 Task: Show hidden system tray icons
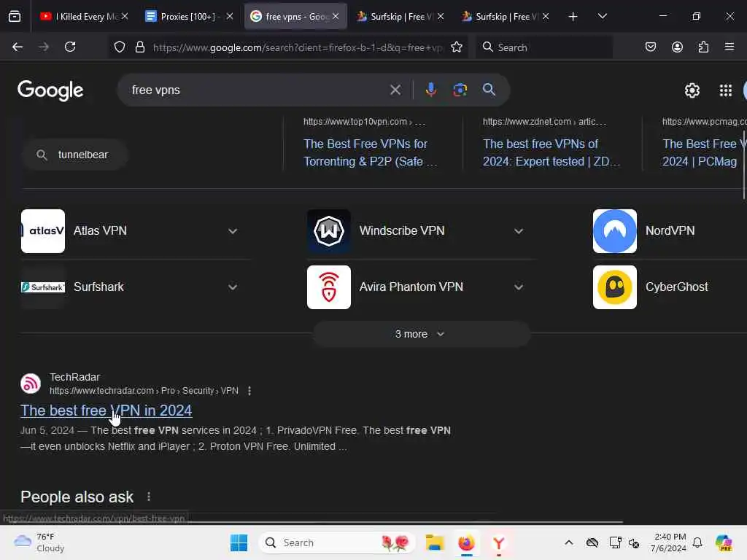coord(569,542)
